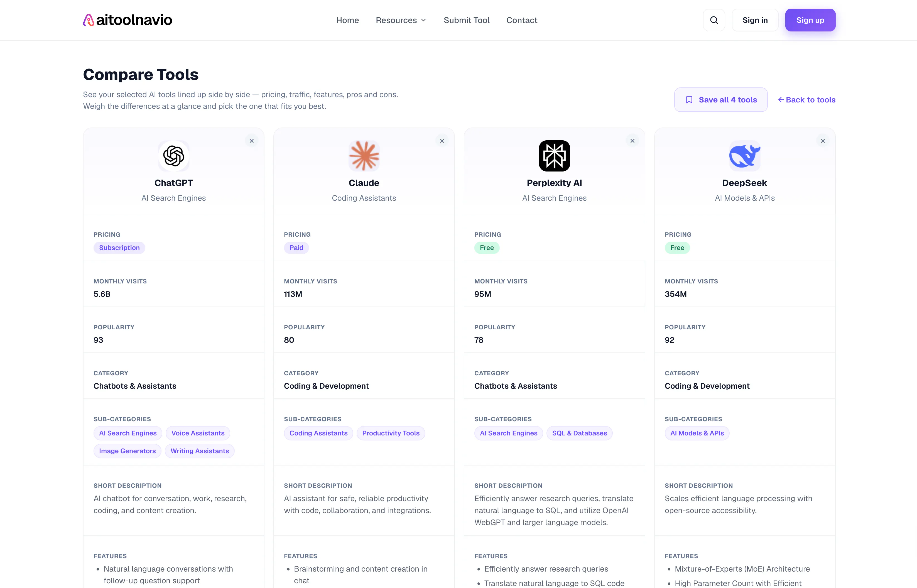Screen dimensions: 917x588
Task: Click the Claude tool name
Action: click(x=364, y=183)
